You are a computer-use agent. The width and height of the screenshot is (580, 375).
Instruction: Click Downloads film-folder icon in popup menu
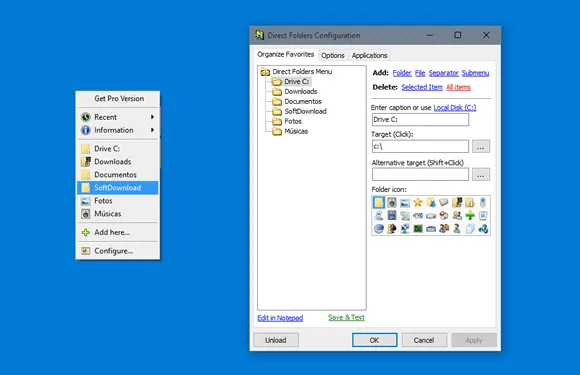click(85, 162)
